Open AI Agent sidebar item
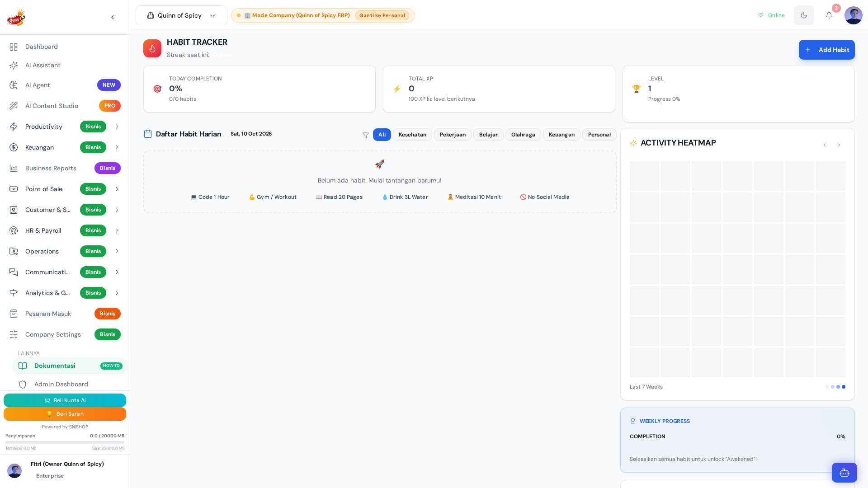The width and height of the screenshot is (868, 488). click(65, 85)
